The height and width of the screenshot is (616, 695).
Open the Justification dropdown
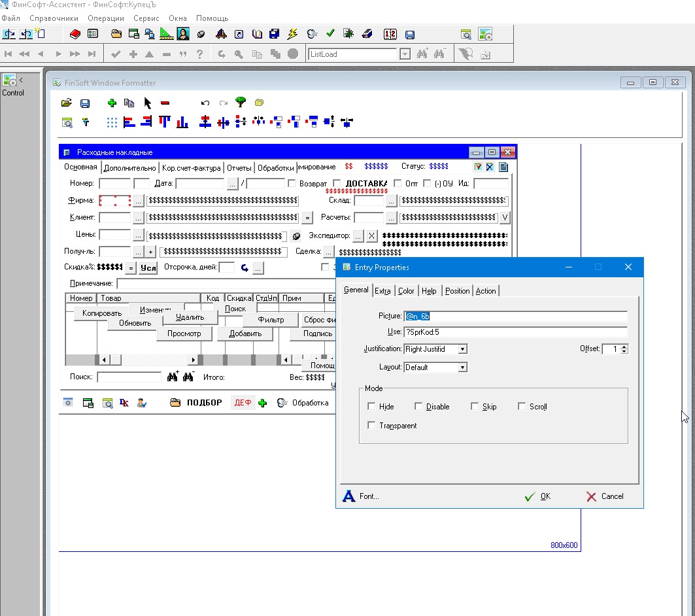coord(462,349)
